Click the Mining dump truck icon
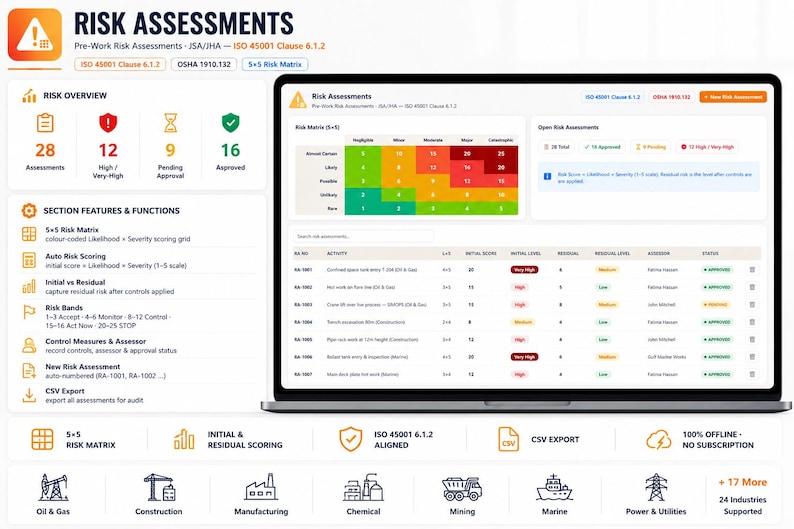794x529 pixels. pos(462,489)
